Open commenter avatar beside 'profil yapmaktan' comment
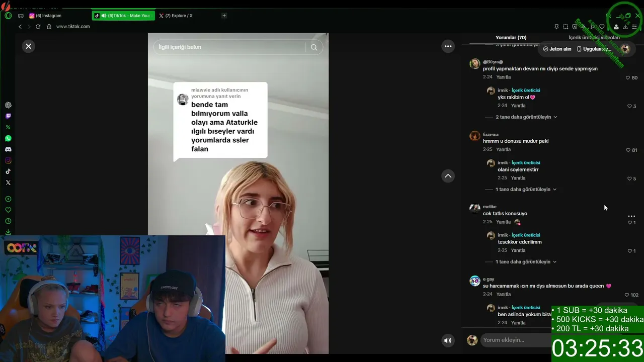 click(x=474, y=63)
